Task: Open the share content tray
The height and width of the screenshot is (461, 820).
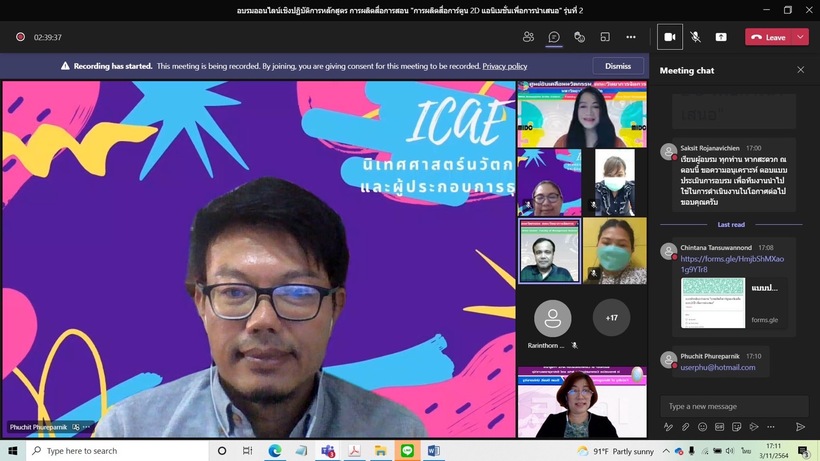Action: [721, 37]
